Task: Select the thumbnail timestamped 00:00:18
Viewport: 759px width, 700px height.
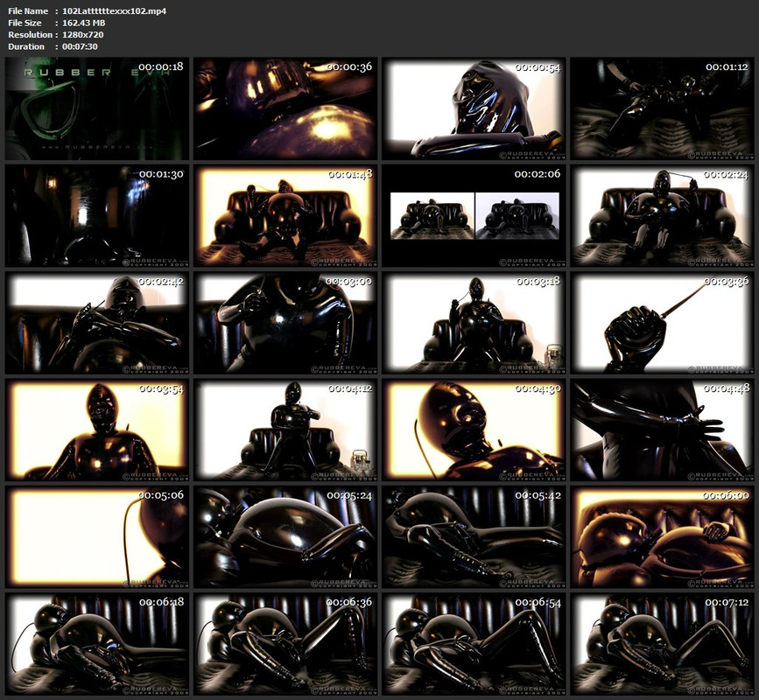Action: (97, 108)
